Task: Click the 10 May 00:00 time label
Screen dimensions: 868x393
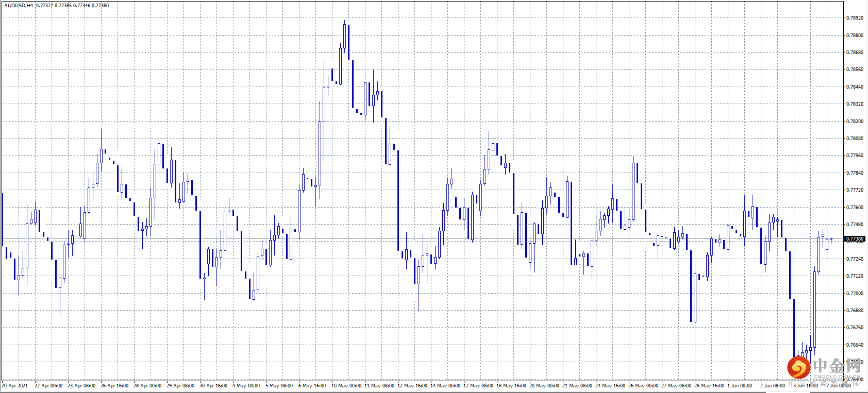Action: pyautogui.click(x=346, y=386)
